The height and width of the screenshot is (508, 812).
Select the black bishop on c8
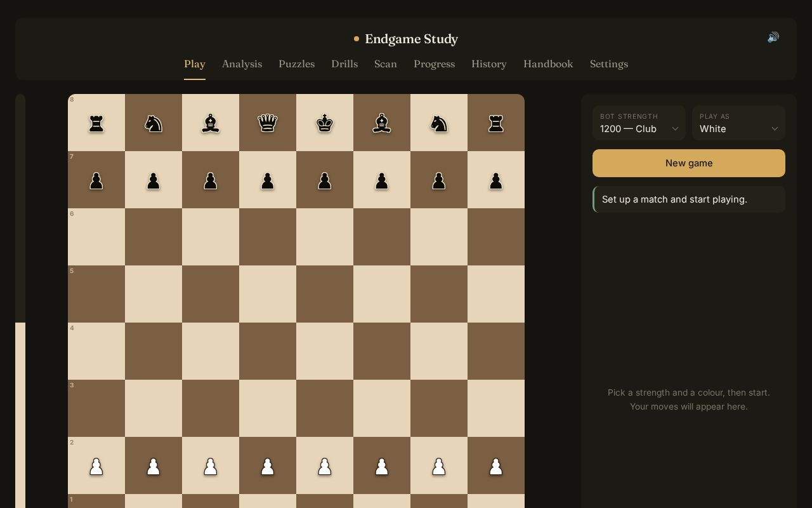(211, 123)
